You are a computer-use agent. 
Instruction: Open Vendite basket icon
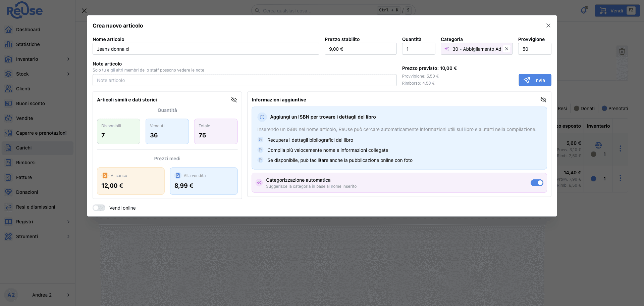click(x=8, y=118)
